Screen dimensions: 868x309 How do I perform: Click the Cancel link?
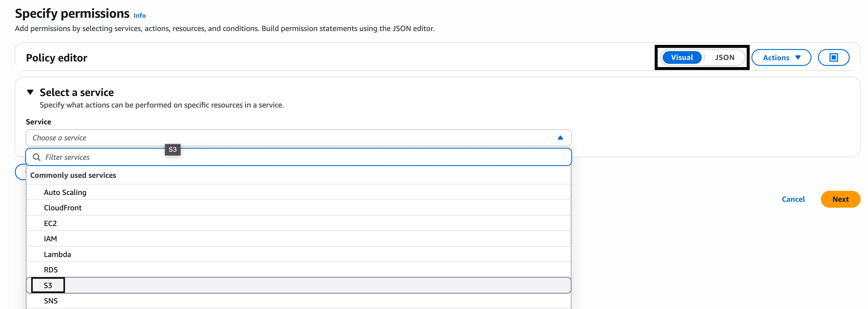point(793,199)
